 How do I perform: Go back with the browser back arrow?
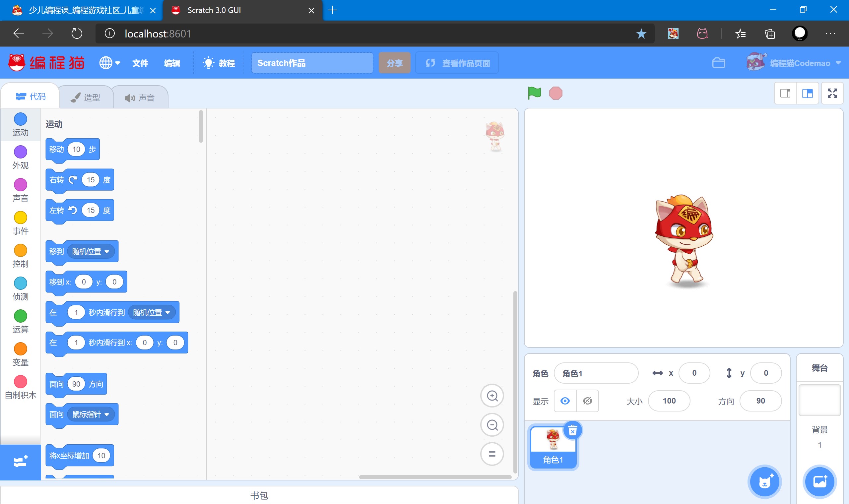(19, 33)
